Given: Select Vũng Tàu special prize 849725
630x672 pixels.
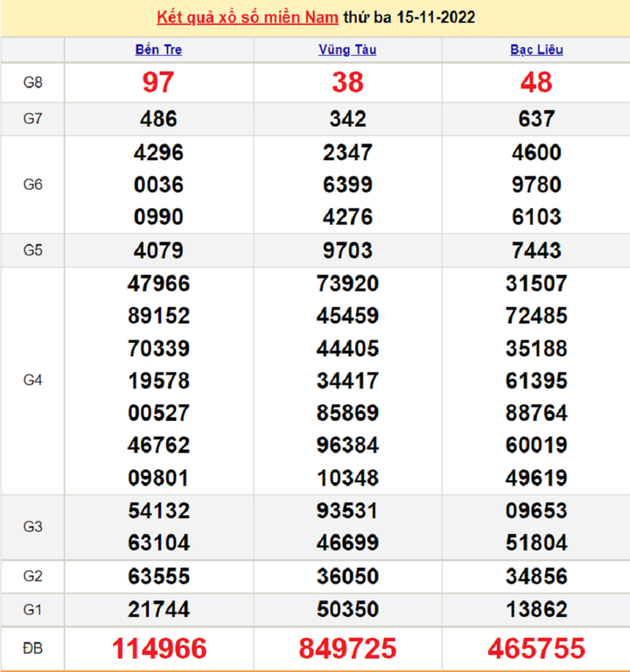Looking at the screenshot, I should pyautogui.click(x=347, y=648).
